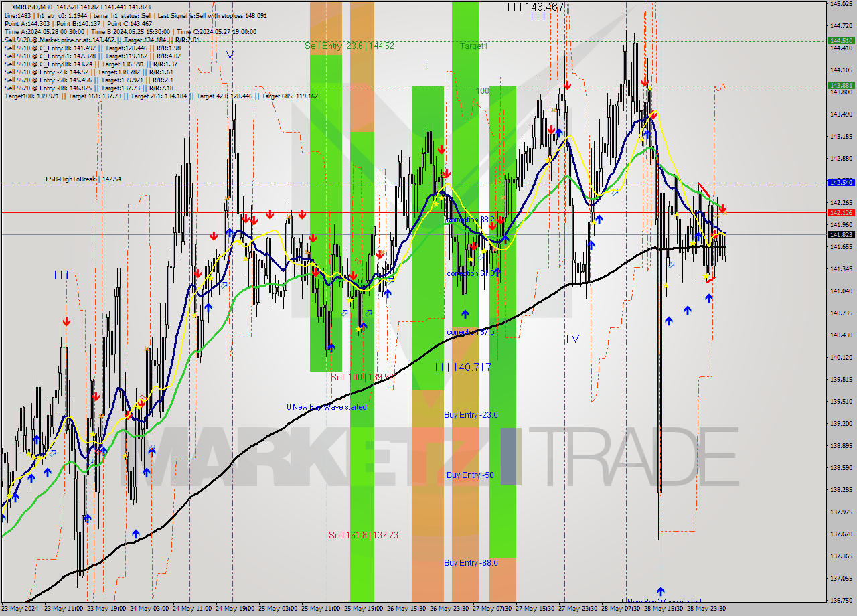Click the 'Sell 100 | 139.92' label
This screenshot has height=616, width=857.
[364, 377]
